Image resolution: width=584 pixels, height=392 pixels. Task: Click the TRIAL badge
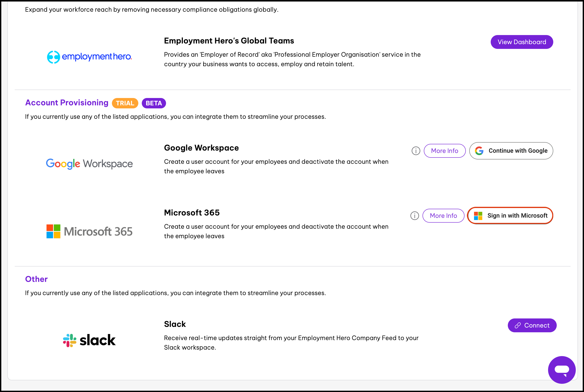tap(125, 103)
